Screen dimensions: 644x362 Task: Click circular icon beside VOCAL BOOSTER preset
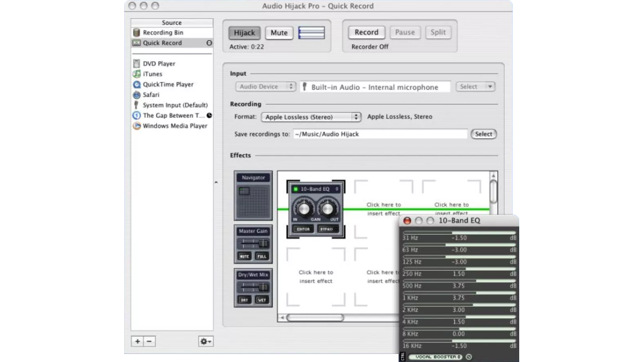point(469,357)
